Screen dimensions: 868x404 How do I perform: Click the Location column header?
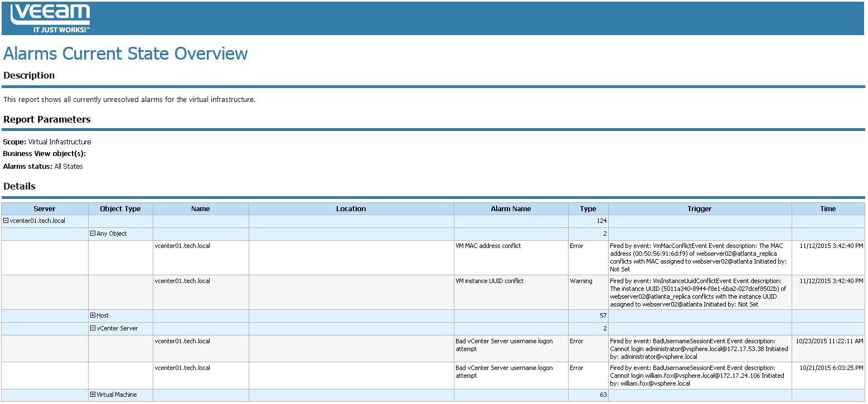point(351,209)
